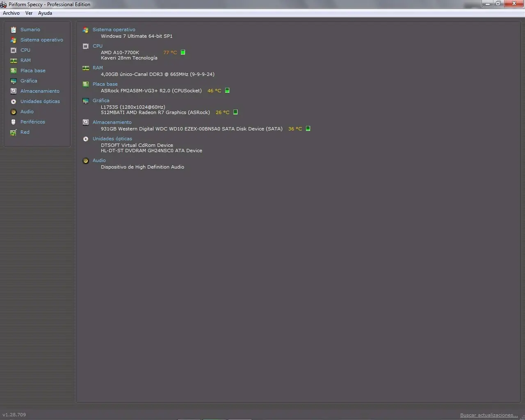Open Placa base section in sidebar
The image size is (525, 420).
coord(33,71)
